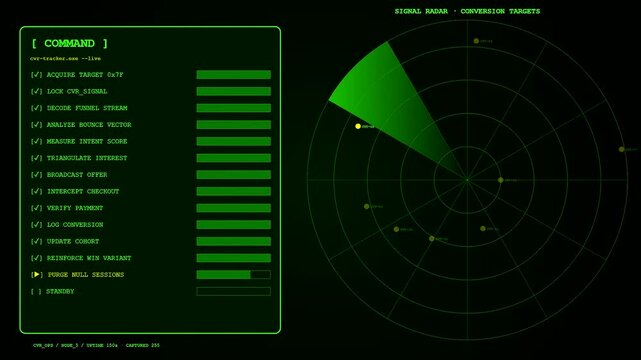Click the CVR_OPS / NODE_5 uptime status line

pyautogui.click(x=96, y=345)
